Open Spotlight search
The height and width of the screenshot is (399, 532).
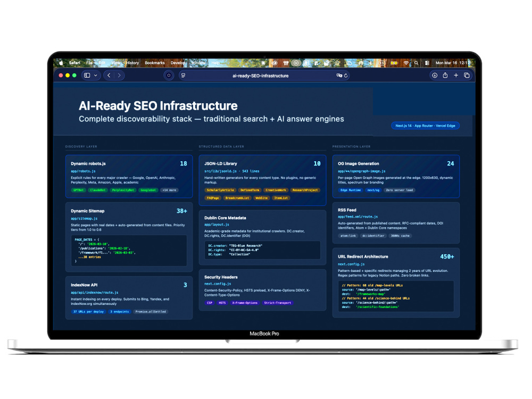417,63
